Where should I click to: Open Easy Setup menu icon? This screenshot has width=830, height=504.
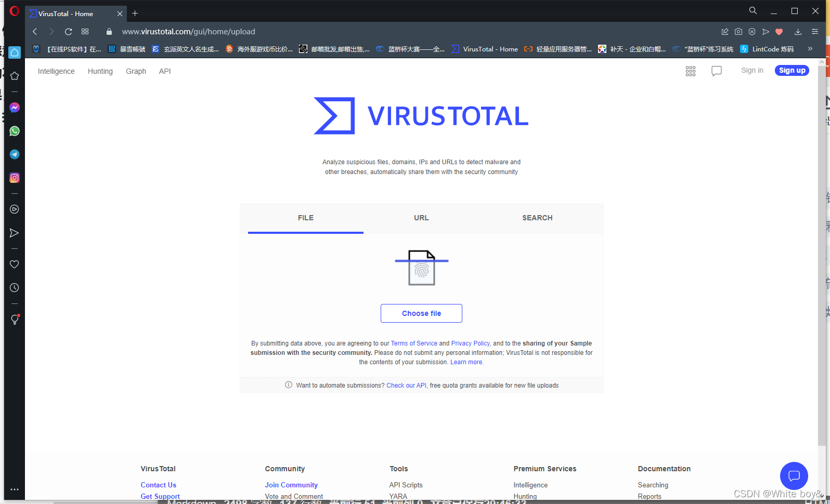(x=815, y=32)
